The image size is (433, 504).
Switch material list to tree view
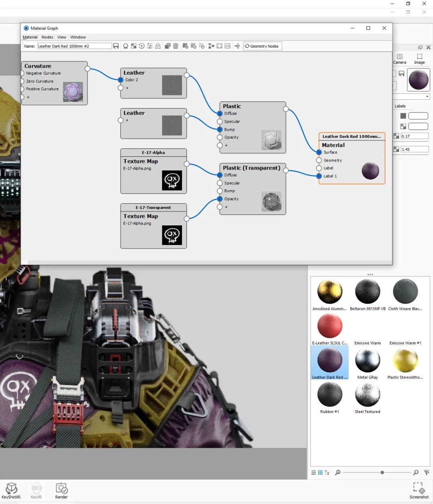327,473
